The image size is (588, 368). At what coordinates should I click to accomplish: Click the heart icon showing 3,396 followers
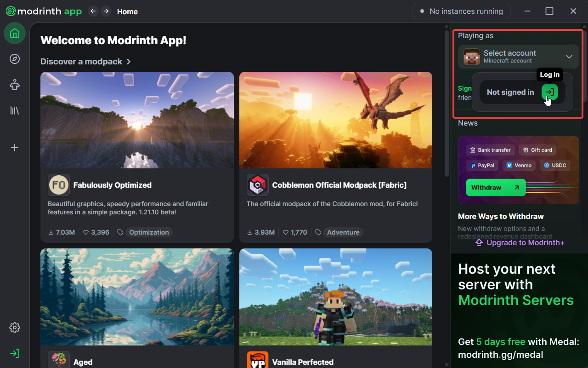[86, 232]
